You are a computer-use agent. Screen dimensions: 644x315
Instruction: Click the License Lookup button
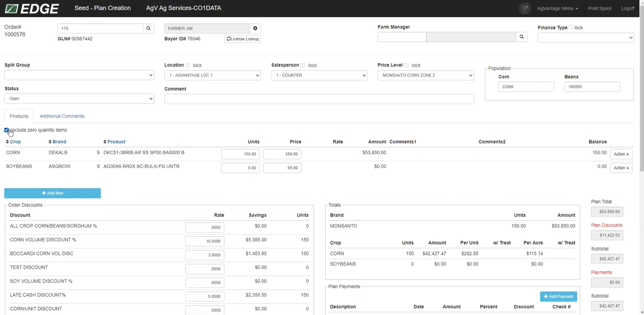click(x=243, y=39)
